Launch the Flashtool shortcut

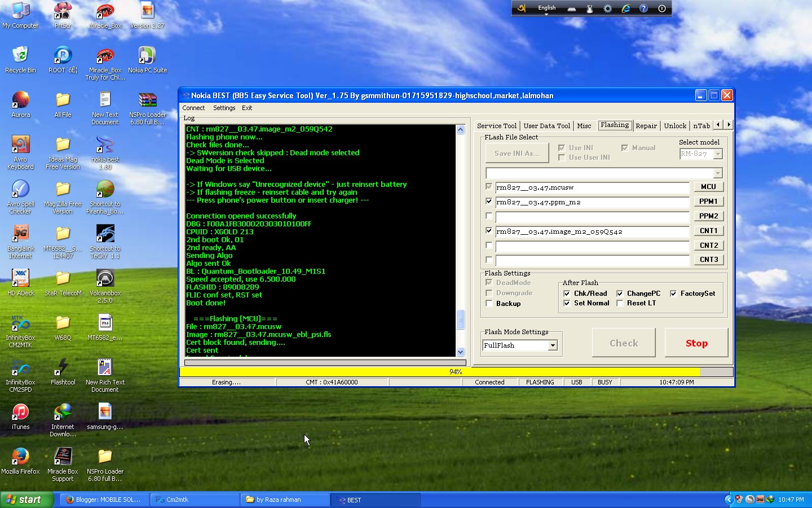point(63,371)
